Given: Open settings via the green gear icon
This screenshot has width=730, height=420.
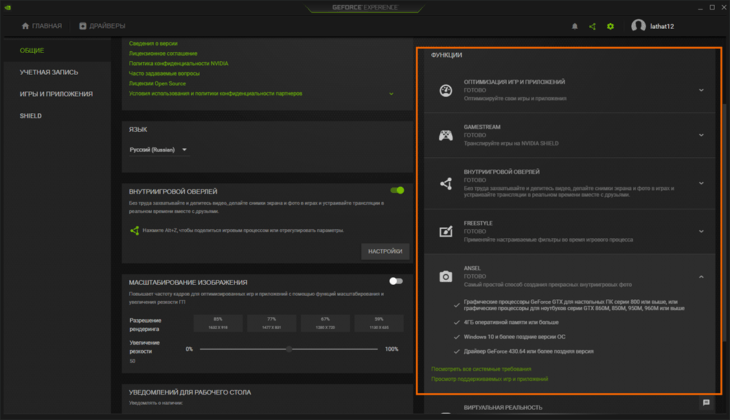Looking at the screenshot, I should (x=610, y=27).
